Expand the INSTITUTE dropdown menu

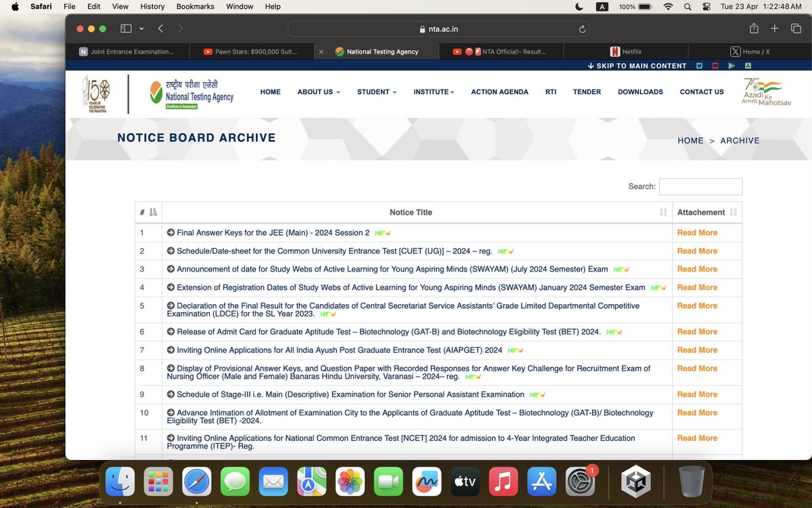coord(434,92)
